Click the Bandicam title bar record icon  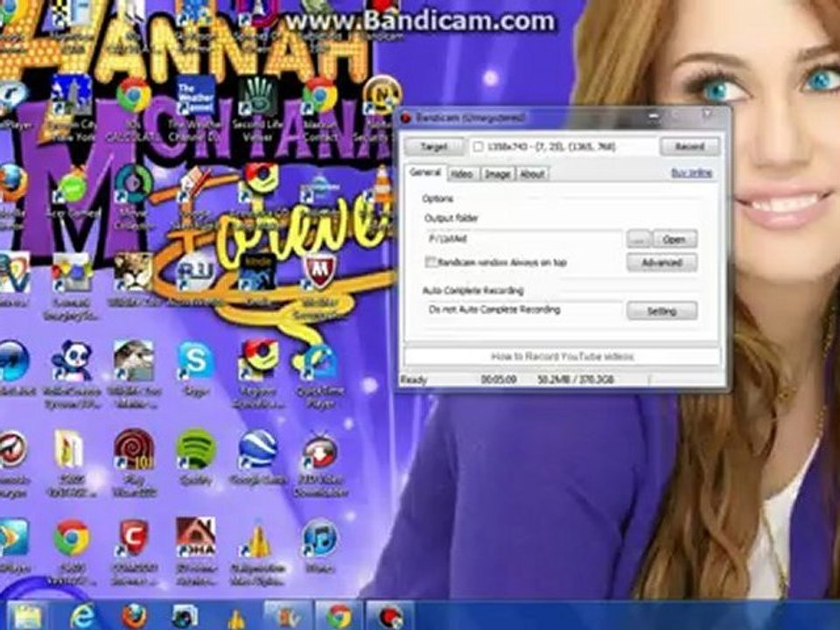[406, 117]
